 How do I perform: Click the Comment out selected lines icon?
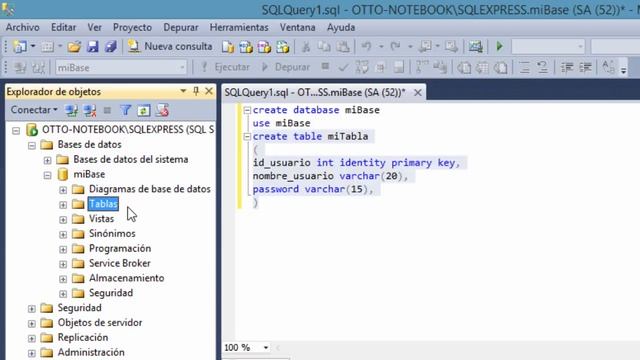coord(524,67)
